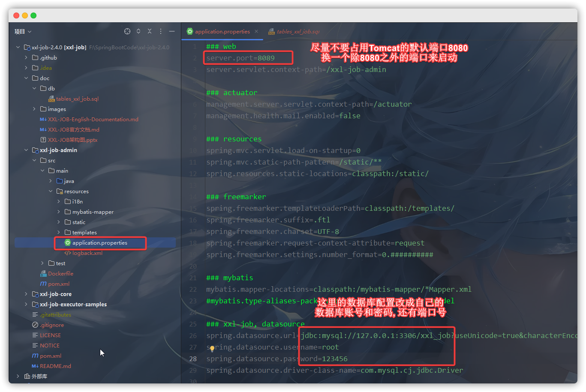Click the server.servlet.context-path line
Screen dimensions: 586x392
pyautogui.click(x=296, y=69)
